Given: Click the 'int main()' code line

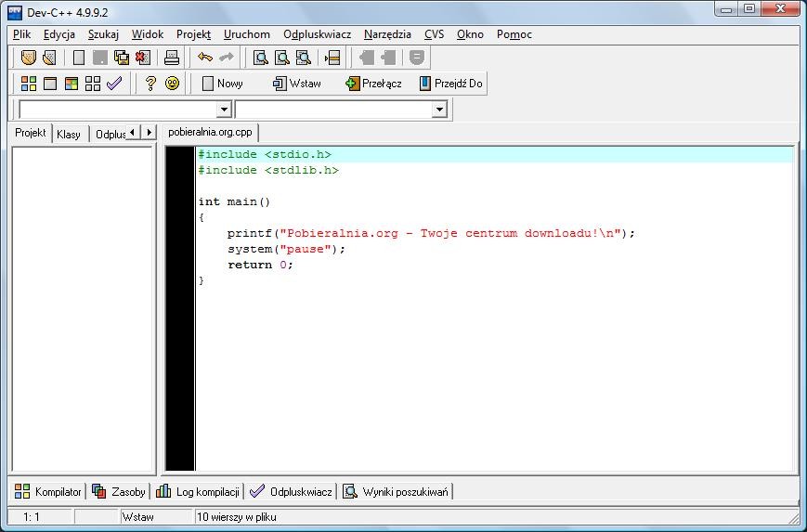Looking at the screenshot, I should click(x=234, y=201).
